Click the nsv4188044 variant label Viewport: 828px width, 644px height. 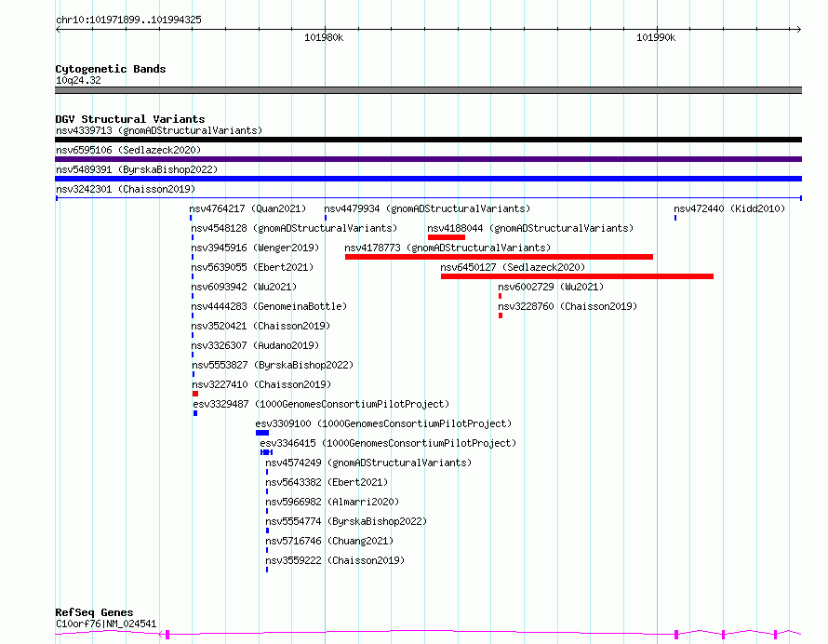[530, 228]
